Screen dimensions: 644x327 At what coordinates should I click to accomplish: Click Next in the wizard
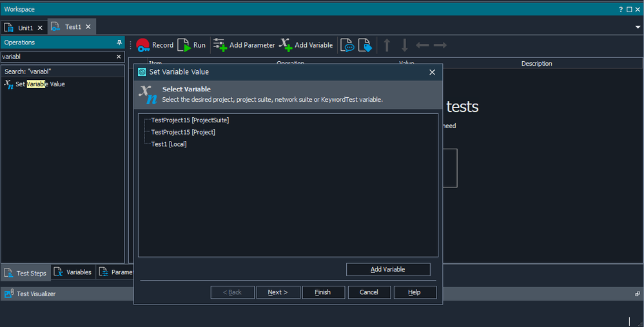click(x=278, y=292)
